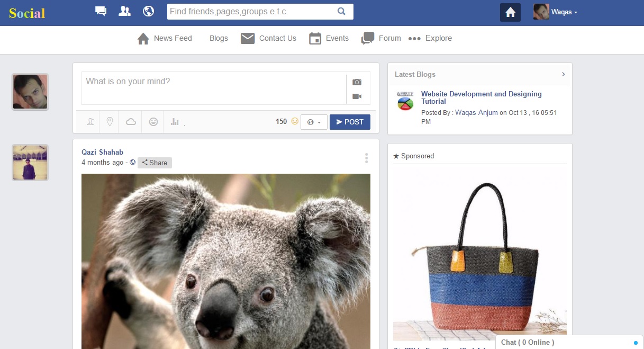The height and width of the screenshot is (349, 644).
Task: Click the magnifier search icon
Action: pyautogui.click(x=341, y=11)
